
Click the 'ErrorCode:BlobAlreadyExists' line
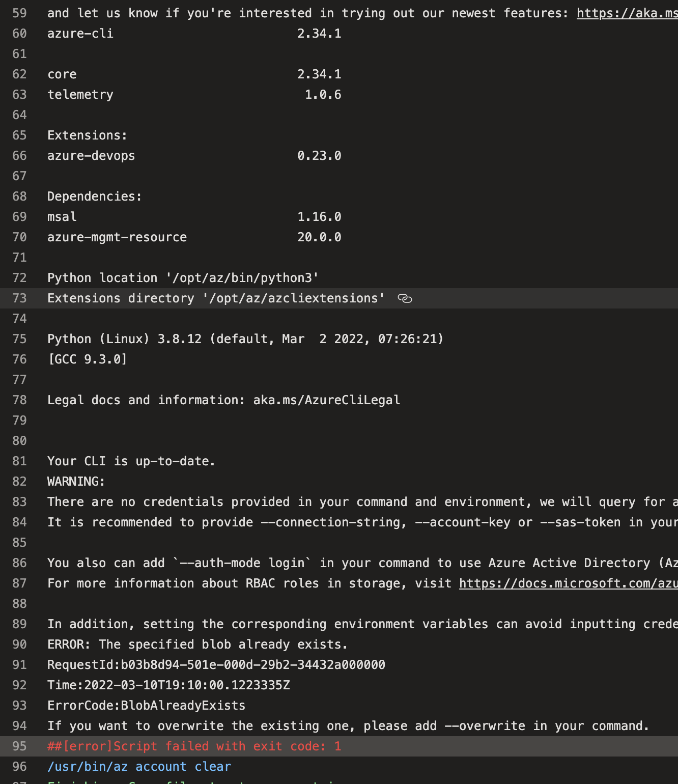tap(146, 706)
